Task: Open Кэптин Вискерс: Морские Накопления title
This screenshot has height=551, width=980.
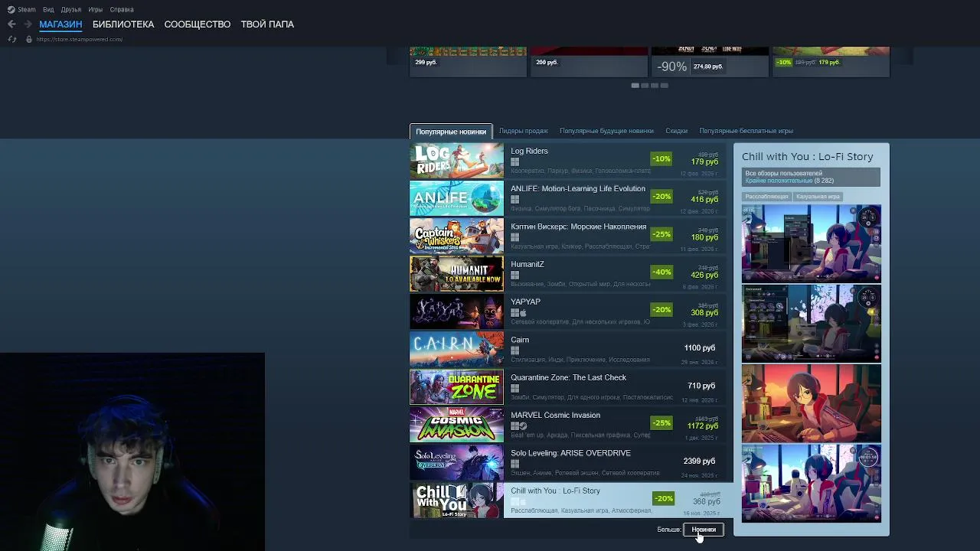Action: point(578,227)
